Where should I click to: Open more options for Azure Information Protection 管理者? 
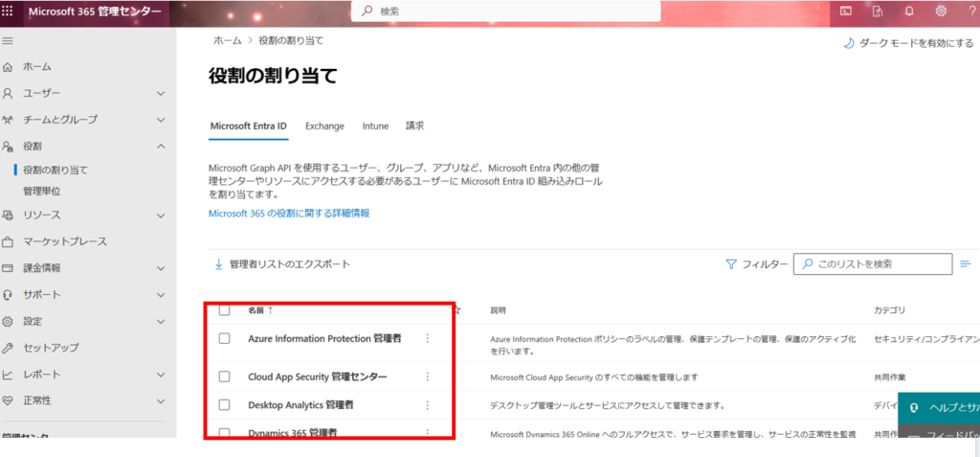[428, 338]
